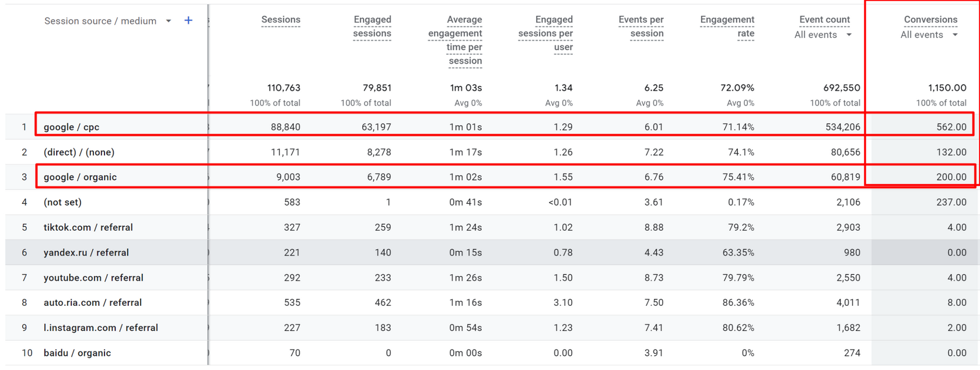Open Session source / medium dimension dropdown
The image size is (980, 370).
click(168, 21)
